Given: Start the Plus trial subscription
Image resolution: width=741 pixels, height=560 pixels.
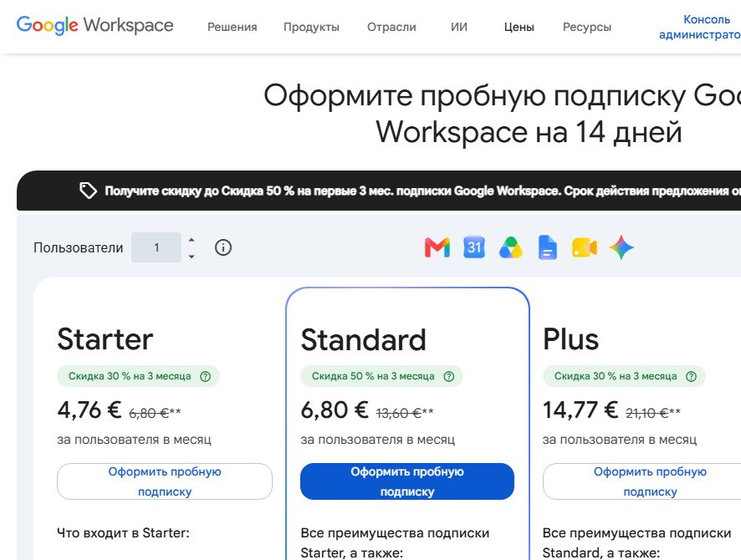Looking at the screenshot, I should (641, 481).
